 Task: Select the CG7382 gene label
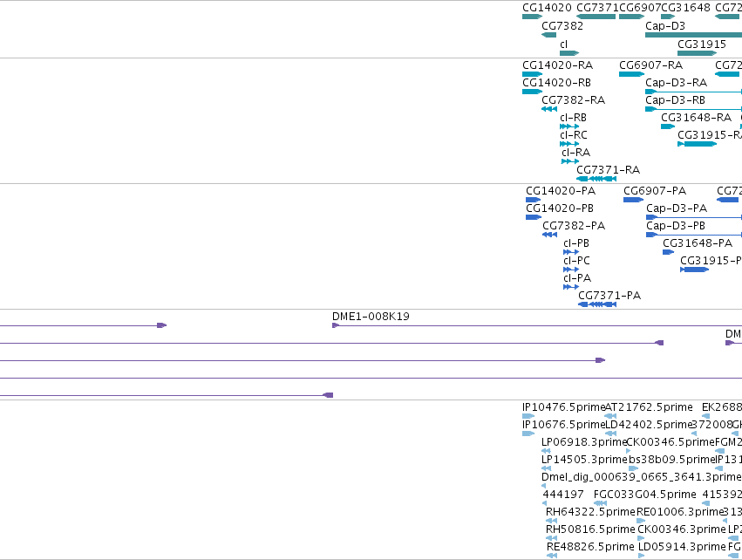(562, 26)
